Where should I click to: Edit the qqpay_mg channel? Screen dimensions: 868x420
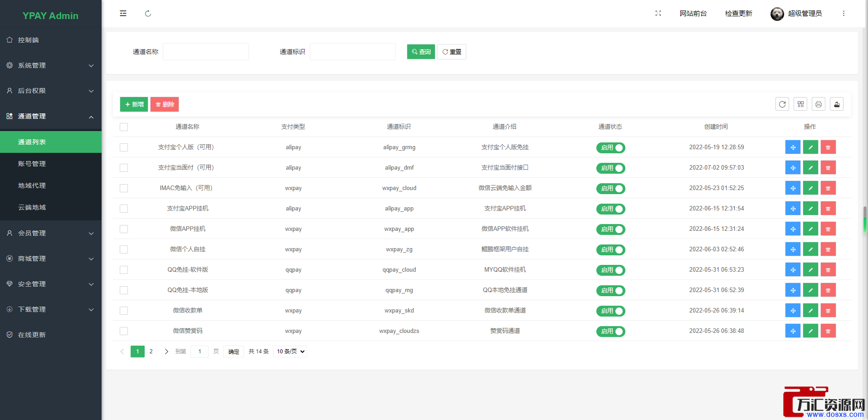[810, 290]
